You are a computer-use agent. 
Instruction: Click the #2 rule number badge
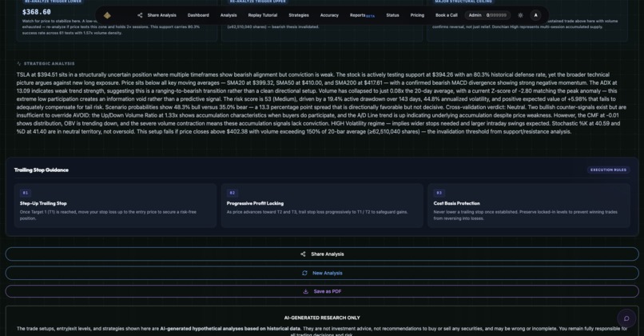coord(232,193)
